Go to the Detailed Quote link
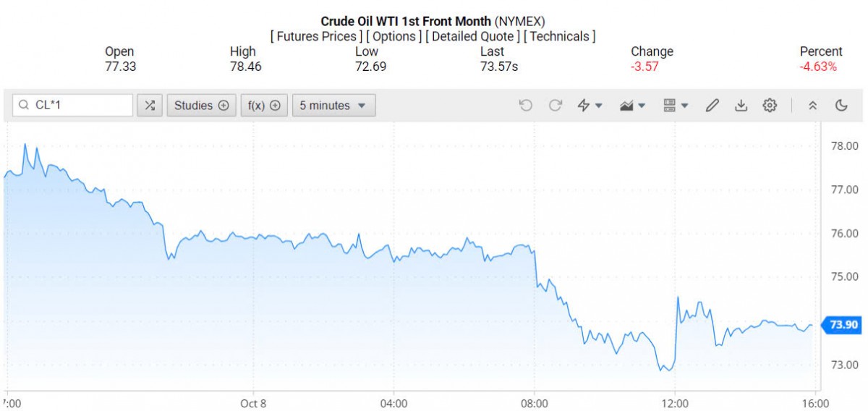Screen dimensions: 868x411 pos(472,36)
